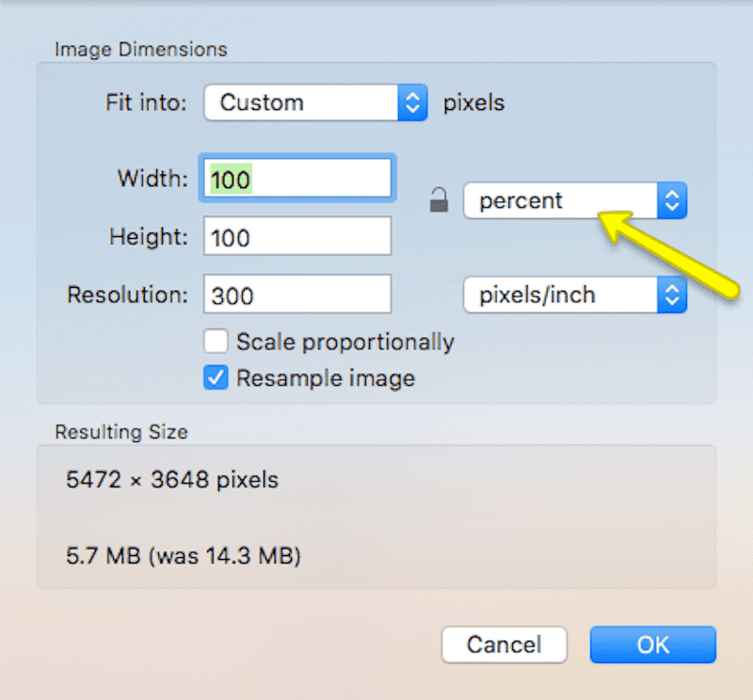Image resolution: width=753 pixels, height=700 pixels.
Task: Open the Fit into Custom dropdown
Action: point(315,103)
